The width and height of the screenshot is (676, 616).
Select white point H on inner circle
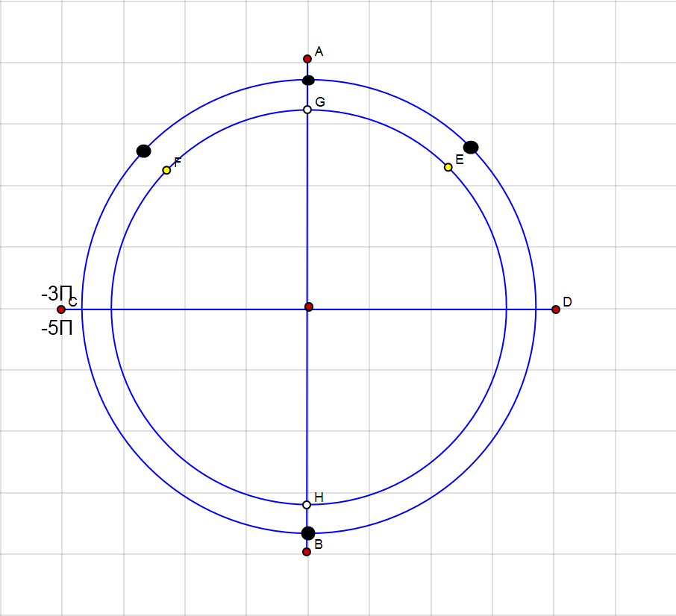(x=307, y=504)
